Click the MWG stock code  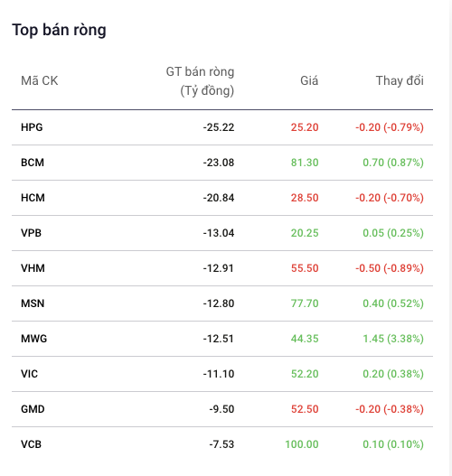pos(33,339)
